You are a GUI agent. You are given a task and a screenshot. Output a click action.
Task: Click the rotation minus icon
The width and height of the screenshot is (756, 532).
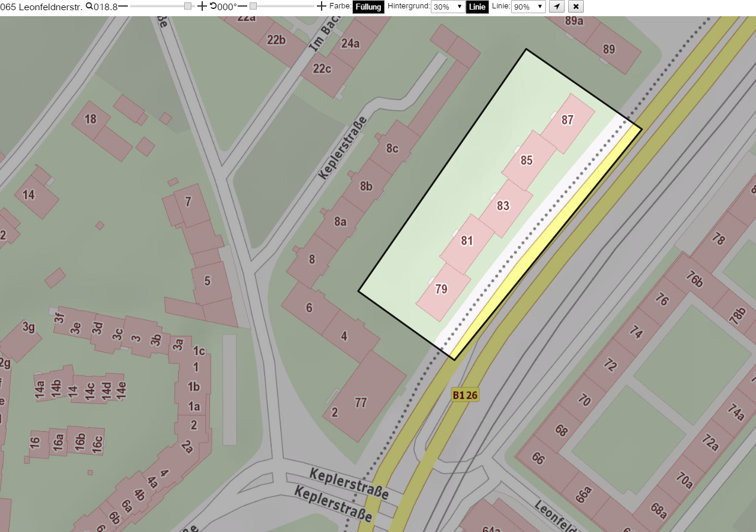242,6
